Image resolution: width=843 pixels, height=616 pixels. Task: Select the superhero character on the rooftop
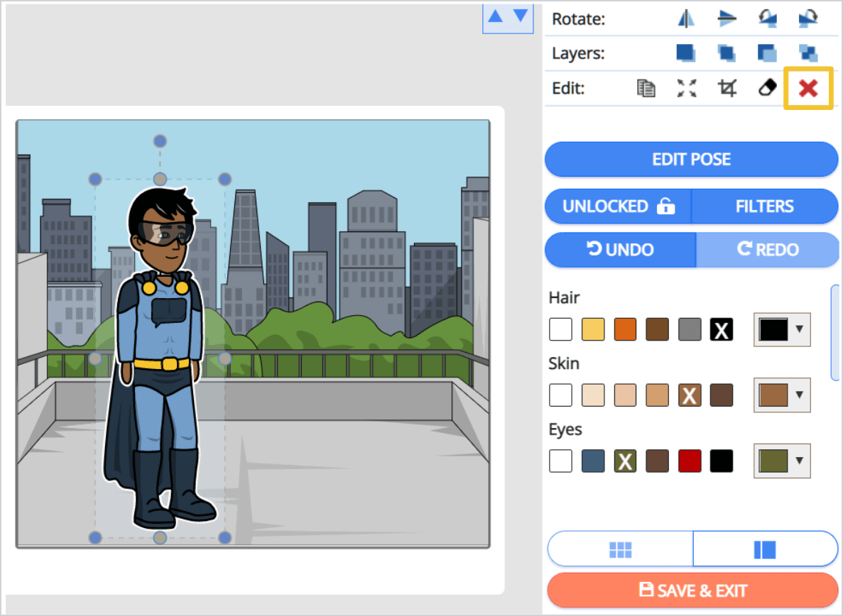(160, 358)
